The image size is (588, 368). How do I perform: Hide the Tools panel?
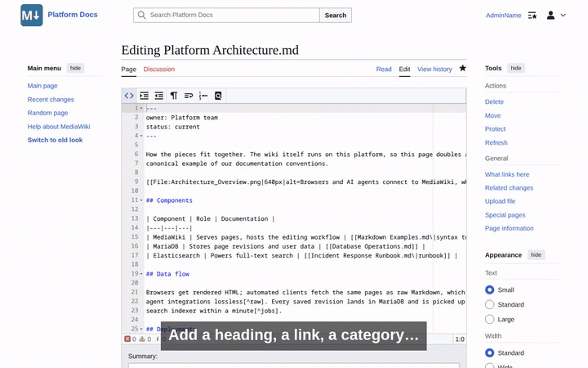(516, 68)
